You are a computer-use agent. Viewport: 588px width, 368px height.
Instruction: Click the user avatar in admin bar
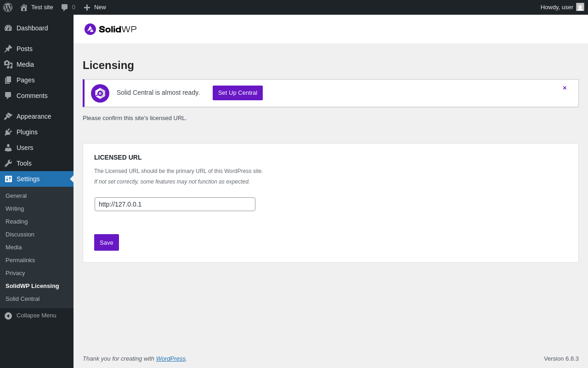(x=580, y=7)
